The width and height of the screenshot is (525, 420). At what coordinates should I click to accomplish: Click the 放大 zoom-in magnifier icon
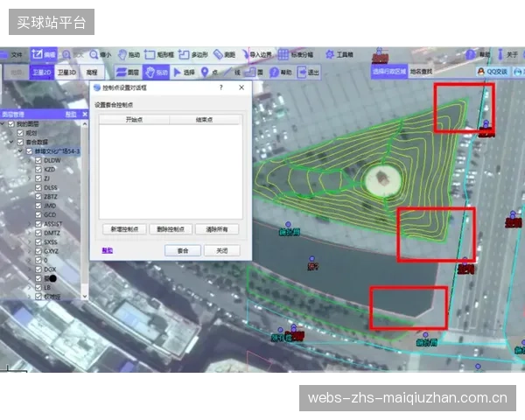click(66, 54)
